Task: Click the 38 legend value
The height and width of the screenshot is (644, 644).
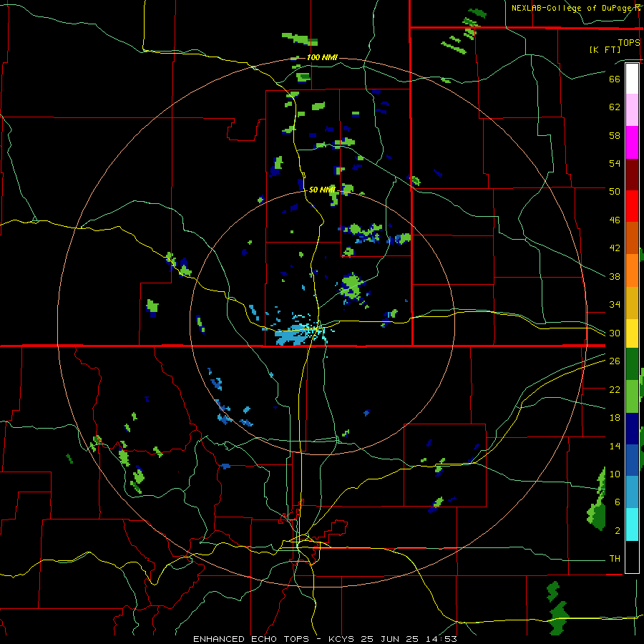Action: coord(615,276)
